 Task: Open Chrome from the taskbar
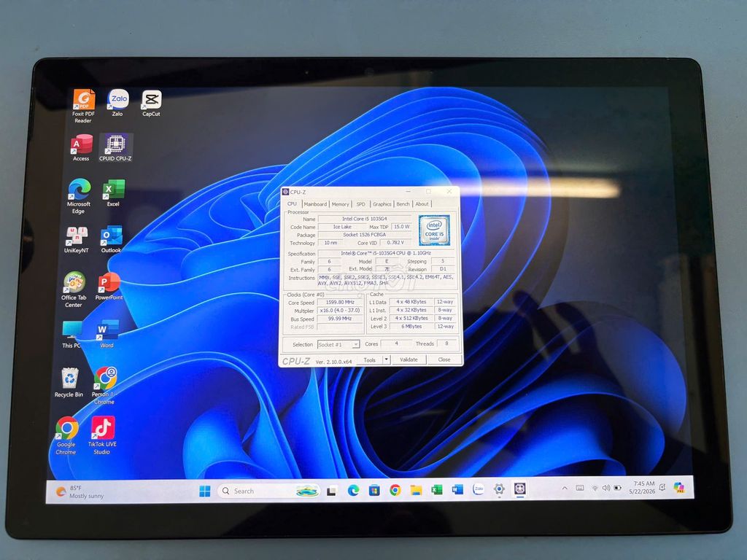(x=395, y=490)
